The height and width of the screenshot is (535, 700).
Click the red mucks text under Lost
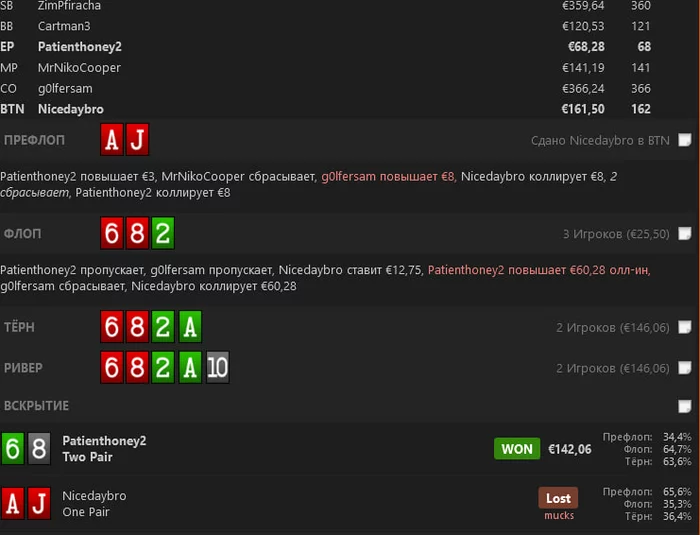[x=559, y=515]
